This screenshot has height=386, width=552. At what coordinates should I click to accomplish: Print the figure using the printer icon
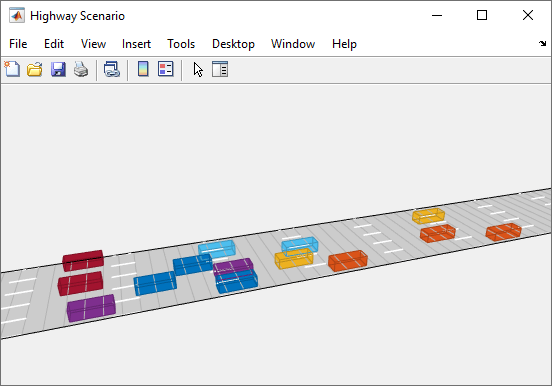point(81,69)
